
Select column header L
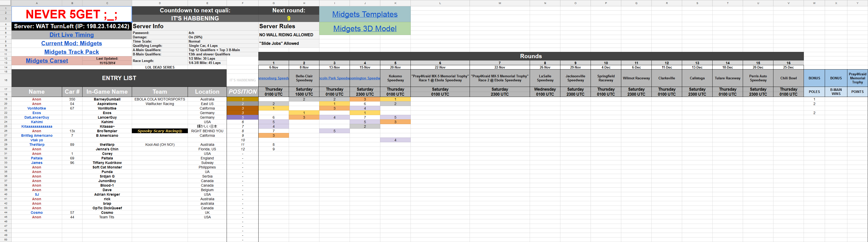click(x=440, y=3)
